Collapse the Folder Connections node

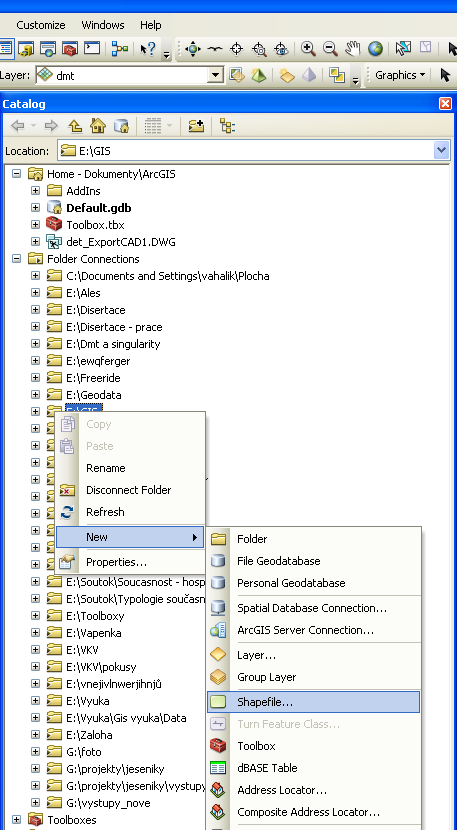coord(16,258)
